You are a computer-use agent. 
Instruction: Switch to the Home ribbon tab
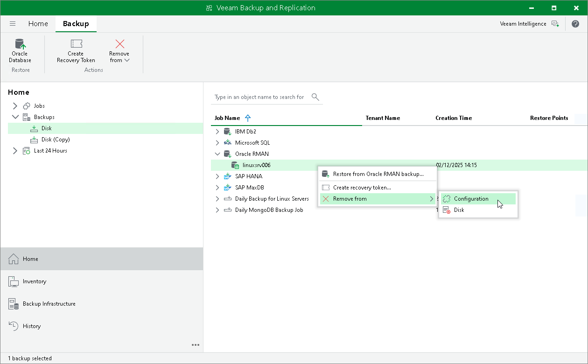[38, 23]
